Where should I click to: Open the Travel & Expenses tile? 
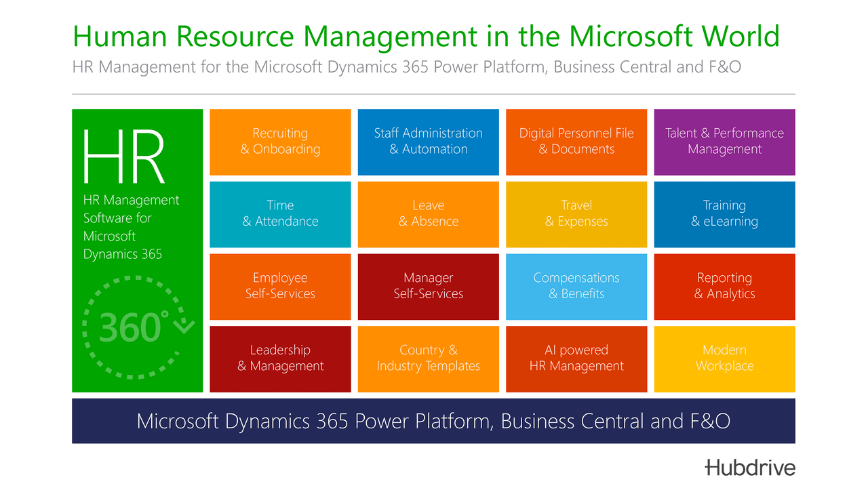576,214
